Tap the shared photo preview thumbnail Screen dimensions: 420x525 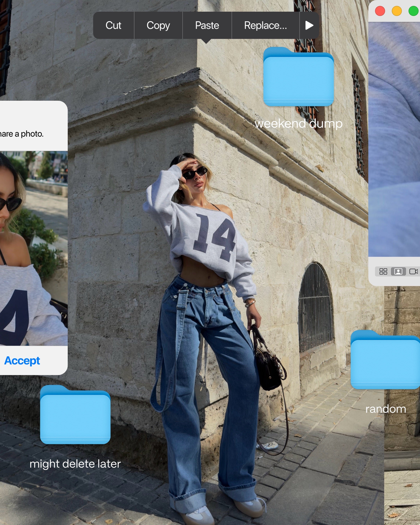coord(34,248)
